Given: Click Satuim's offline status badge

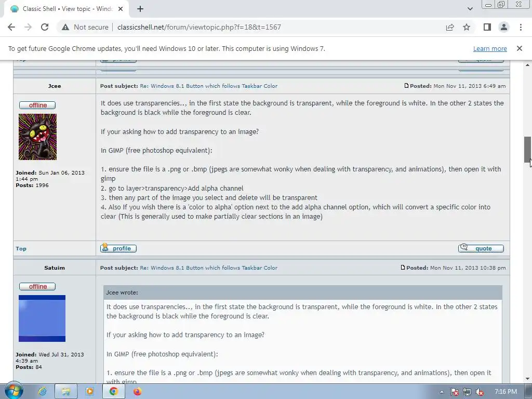Looking at the screenshot, I should tap(37, 287).
